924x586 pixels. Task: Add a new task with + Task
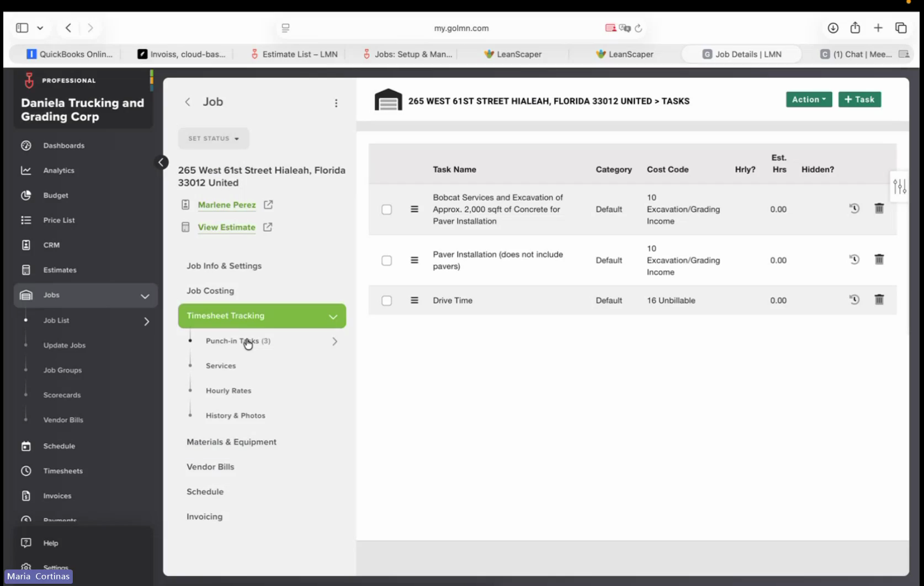859,99
